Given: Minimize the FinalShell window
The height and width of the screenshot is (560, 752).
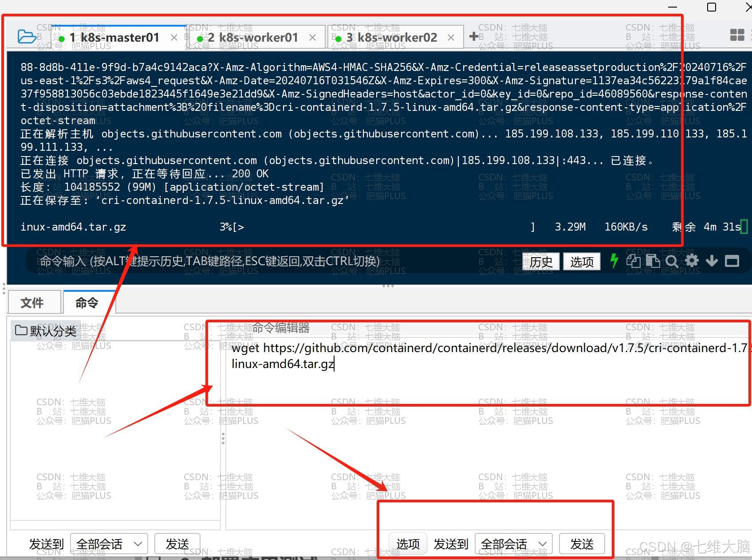Looking at the screenshot, I should [x=673, y=7].
